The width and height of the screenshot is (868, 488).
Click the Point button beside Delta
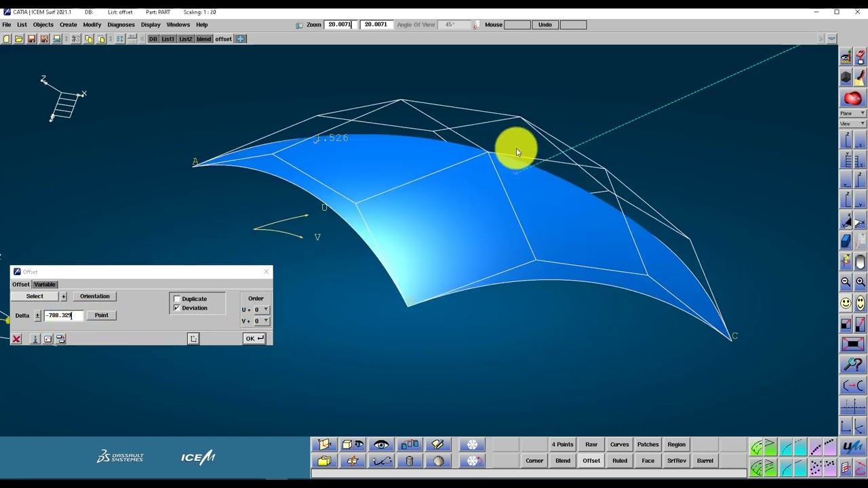pos(101,315)
